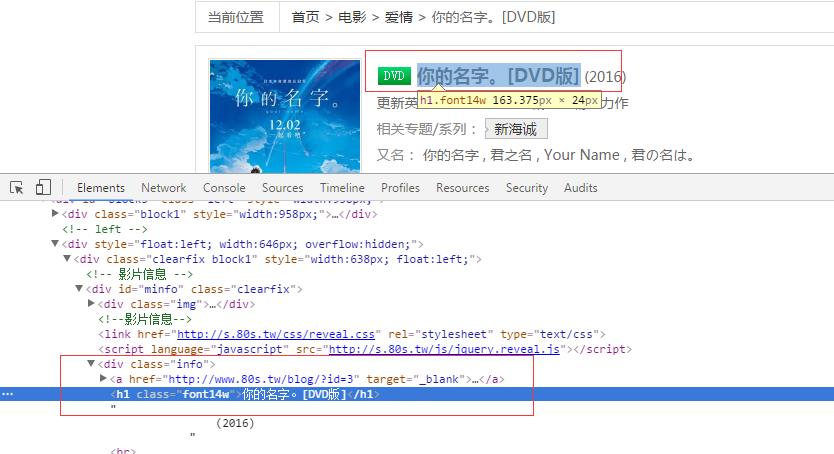This screenshot has width=834, height=454.
Task: Switch to the Sources tab
Action: pos(282,188)
